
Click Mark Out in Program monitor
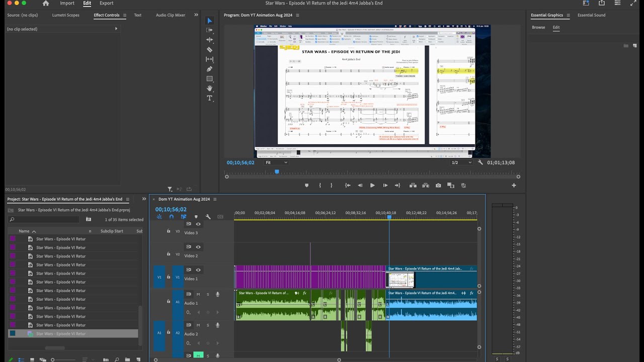coord(331,186)
